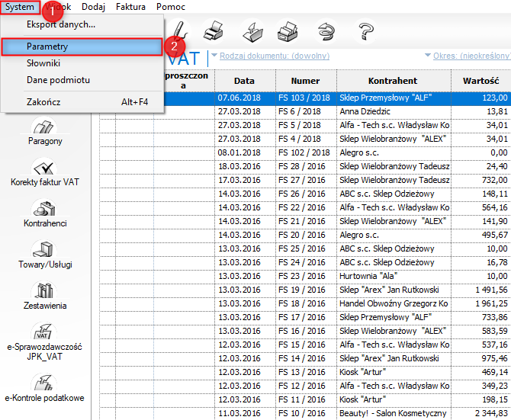Expand Rodzaj dokumentu filter arrow

[214, 56]
